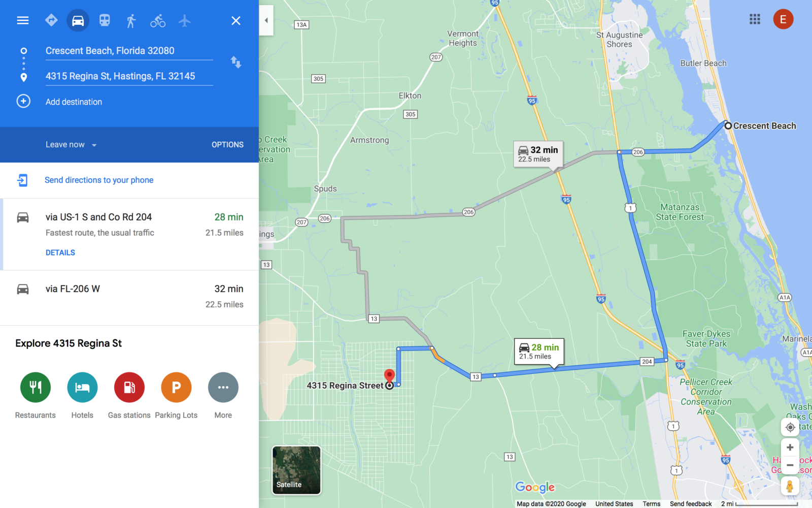Switch to best travel mode option
Image resolution: width=812 pixels, height=508 pixels.
click(51, 20)
